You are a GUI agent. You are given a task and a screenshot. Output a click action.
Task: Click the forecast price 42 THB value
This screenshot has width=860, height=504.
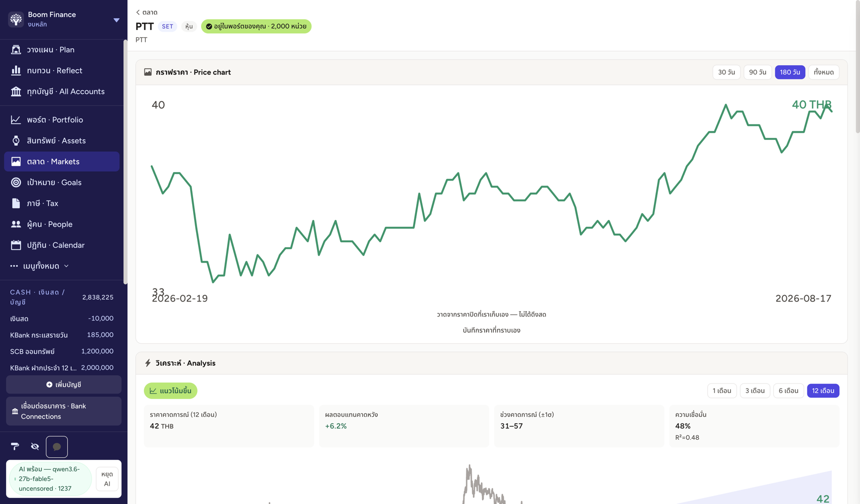[x=162, y=426]
